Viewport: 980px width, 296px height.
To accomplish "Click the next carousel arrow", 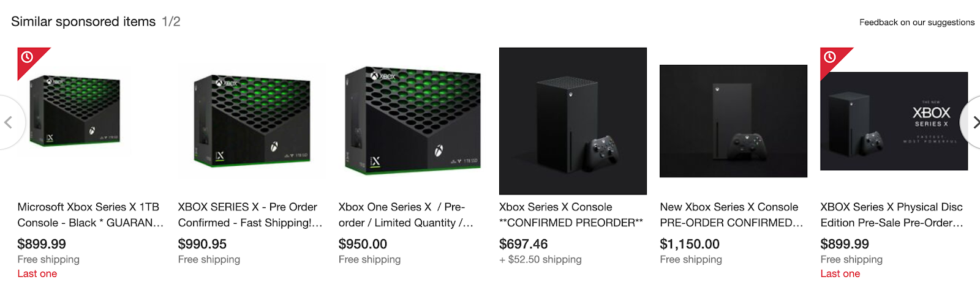I will tap(974, 122).
